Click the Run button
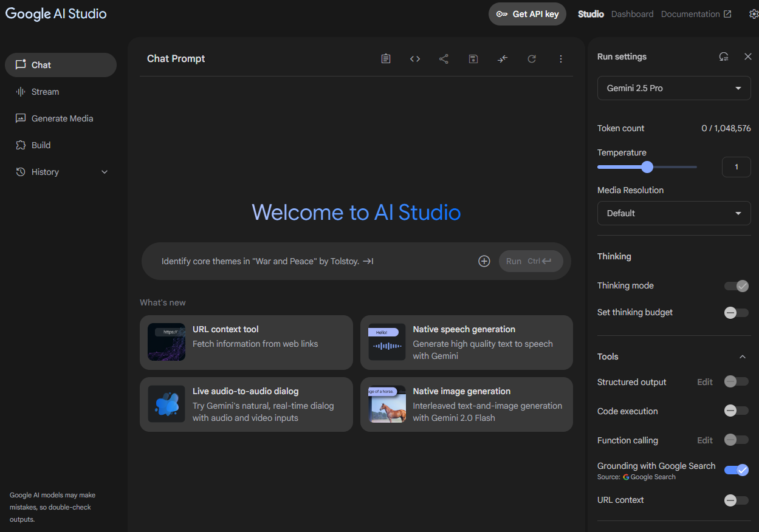The width and height of the screenshot is (759, 532). point(531,261)
